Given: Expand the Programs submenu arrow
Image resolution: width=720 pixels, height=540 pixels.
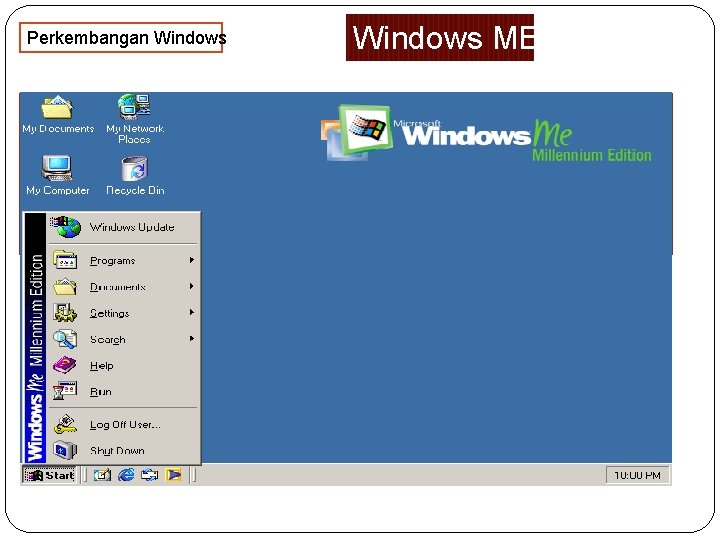Looking at the screenshot, I should click(192, 260).
